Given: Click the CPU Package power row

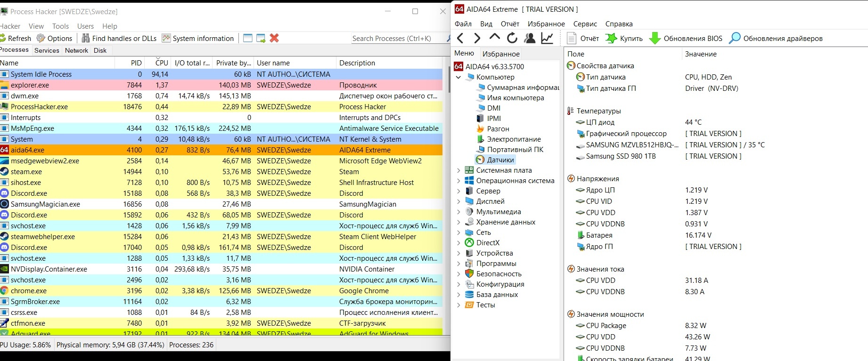Looking at the screenshot, I should [716, 326].
